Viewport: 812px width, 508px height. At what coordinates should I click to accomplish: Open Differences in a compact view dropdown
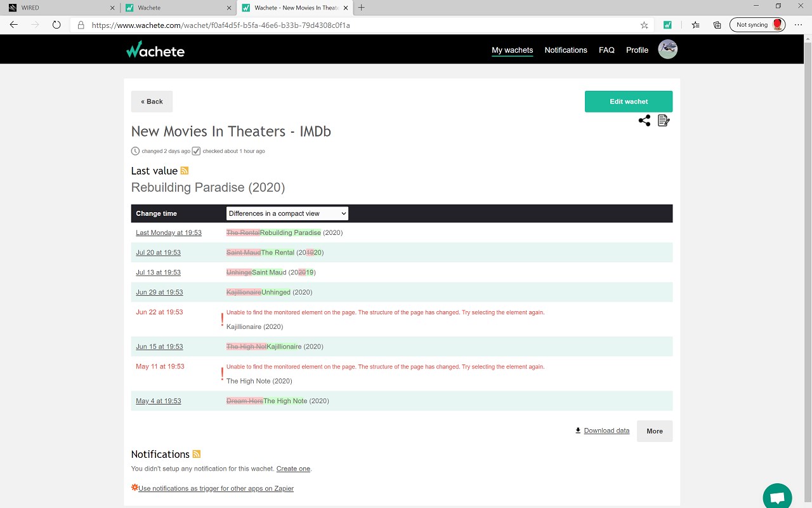pos(287,213)
